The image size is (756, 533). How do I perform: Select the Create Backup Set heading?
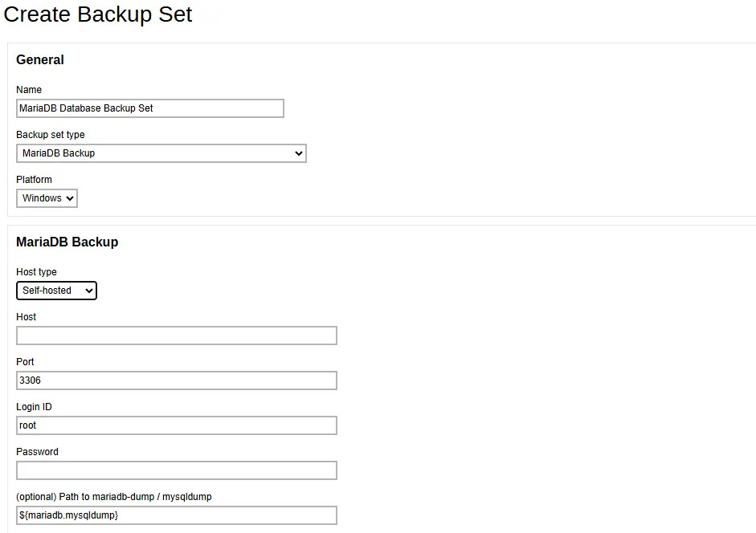pos(98,14)
